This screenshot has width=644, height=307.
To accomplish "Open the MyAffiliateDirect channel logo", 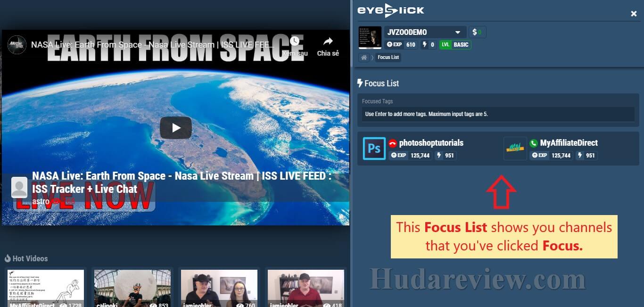I will [515, 149].
